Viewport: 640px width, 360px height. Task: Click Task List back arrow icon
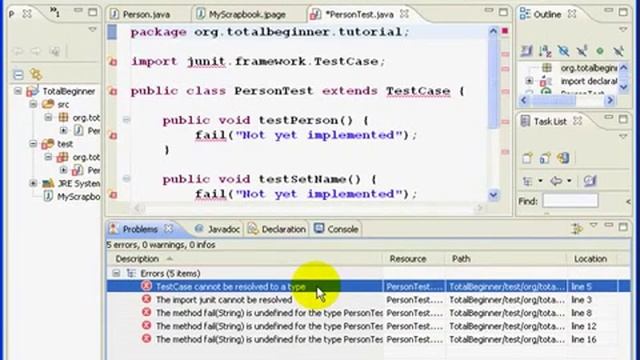click(x=556, y=180)
